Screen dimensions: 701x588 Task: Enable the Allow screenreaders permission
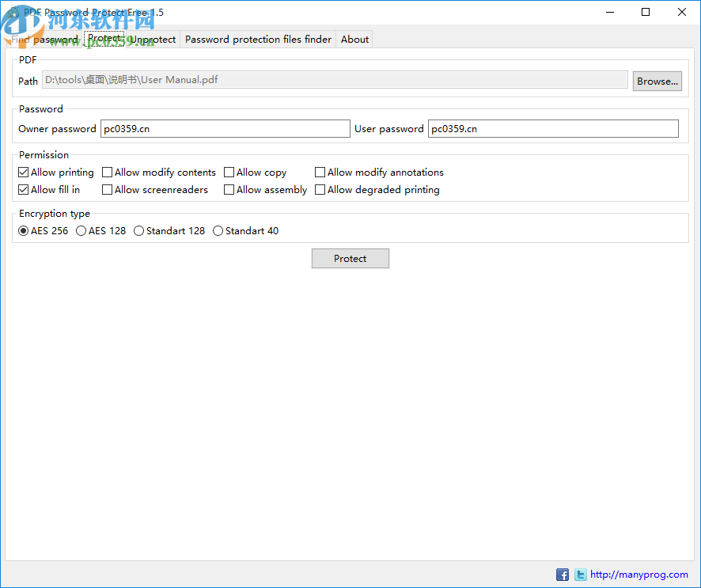pos(107,189)
